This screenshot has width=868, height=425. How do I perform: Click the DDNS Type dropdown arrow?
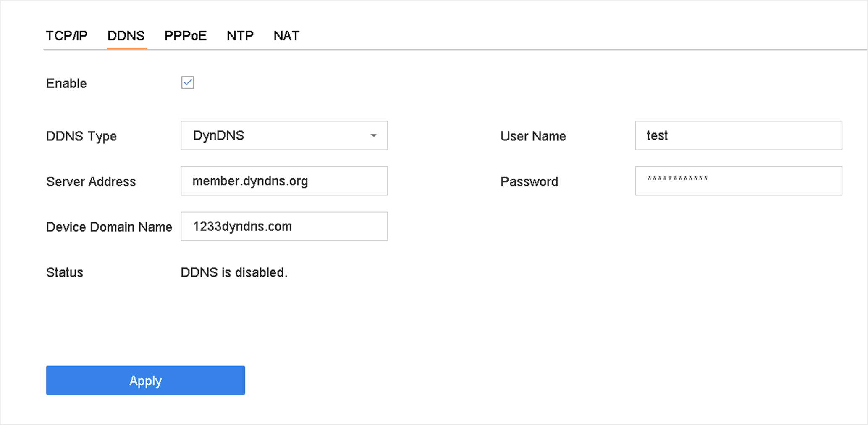[x=373, y=135]
